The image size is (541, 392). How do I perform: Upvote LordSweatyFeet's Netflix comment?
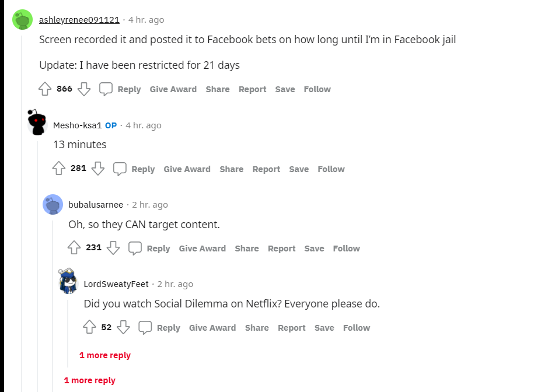point(89,327)
